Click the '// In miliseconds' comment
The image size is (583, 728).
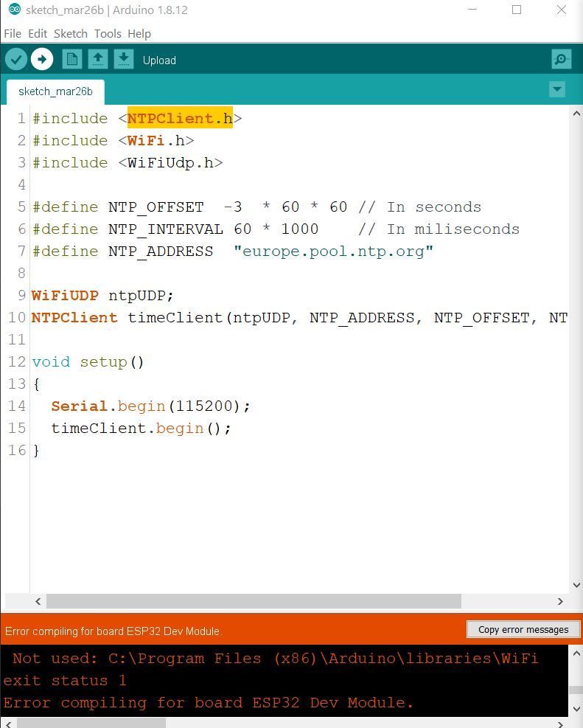(x=439, y=229)
